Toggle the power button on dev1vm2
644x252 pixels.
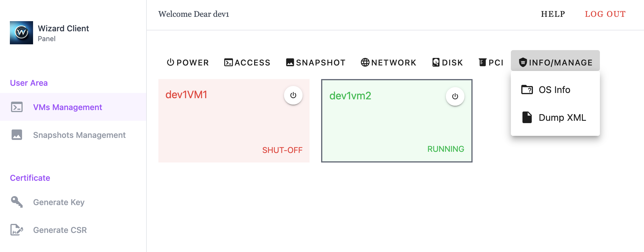(x=455, y=96)
